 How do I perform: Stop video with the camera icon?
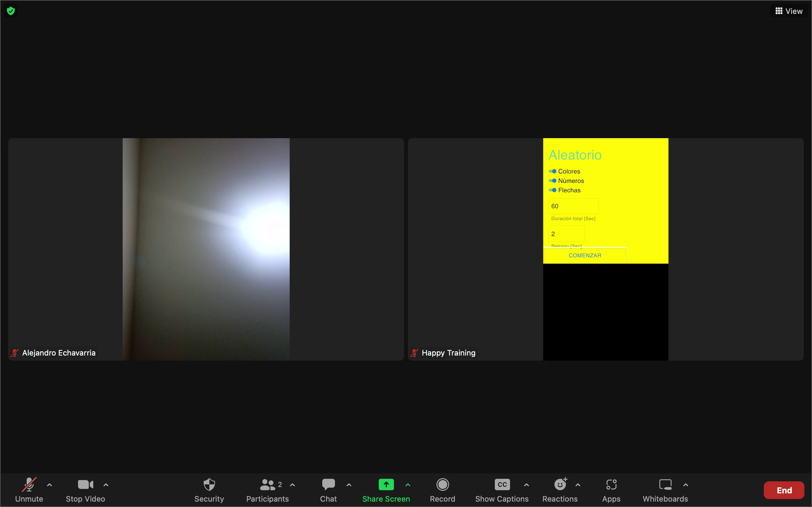(85, 485)
